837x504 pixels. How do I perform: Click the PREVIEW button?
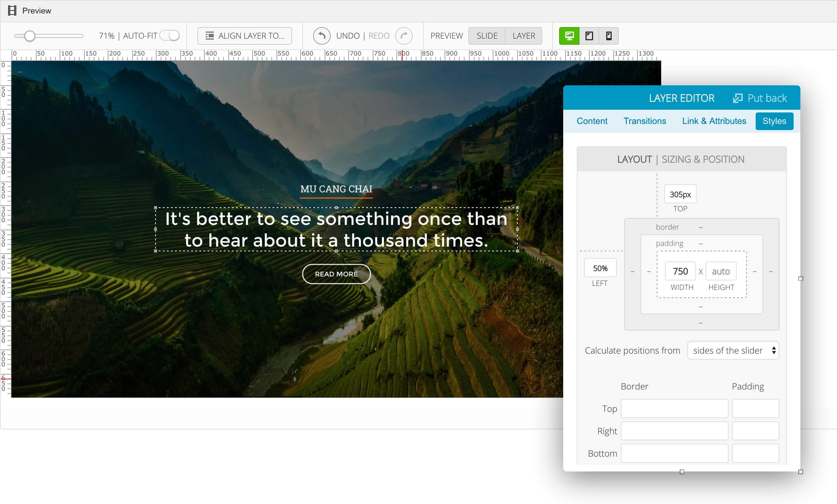pyautogui.click(x=447, y=35)
